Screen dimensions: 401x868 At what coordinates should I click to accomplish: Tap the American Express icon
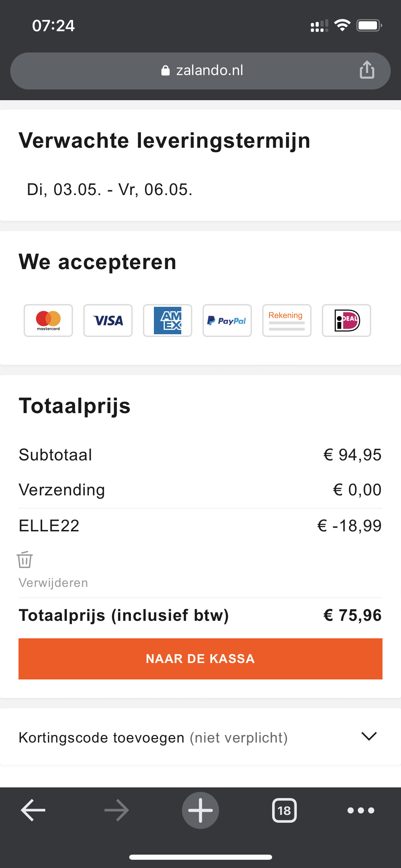(168, 321)
